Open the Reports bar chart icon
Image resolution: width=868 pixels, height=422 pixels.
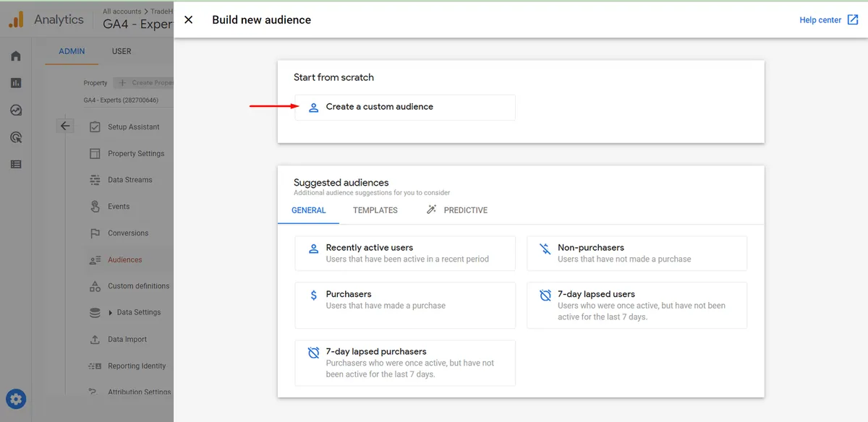(x=16, y=83)
